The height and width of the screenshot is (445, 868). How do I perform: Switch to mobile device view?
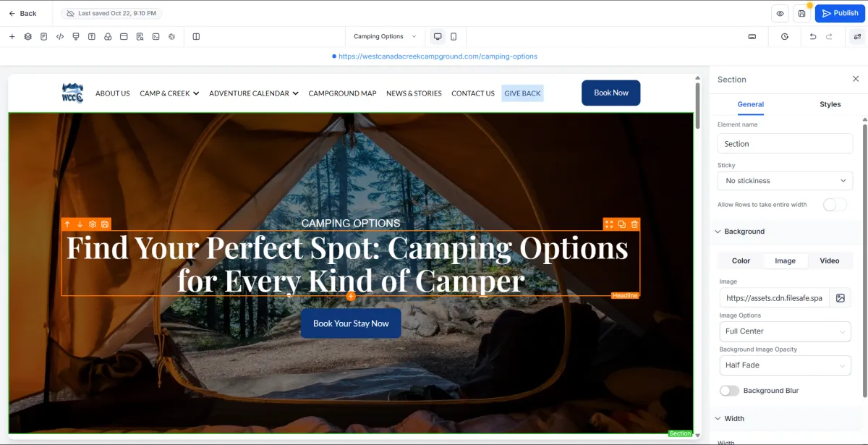coord(454,36)
